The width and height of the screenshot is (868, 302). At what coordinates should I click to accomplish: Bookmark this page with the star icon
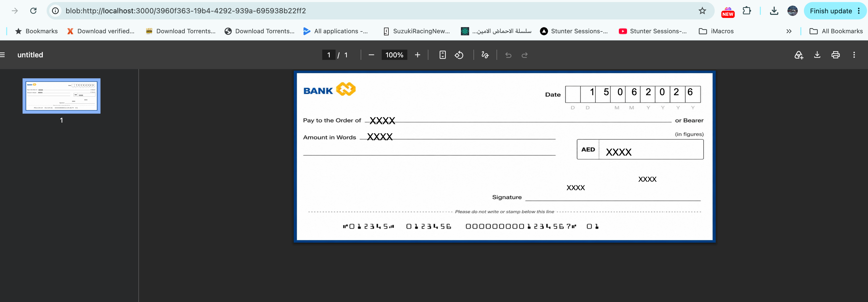tap(702, 11)
